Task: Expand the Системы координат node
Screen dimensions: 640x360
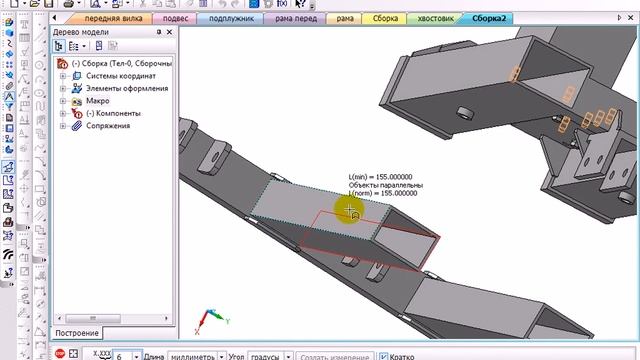Action: pos(63,76)
